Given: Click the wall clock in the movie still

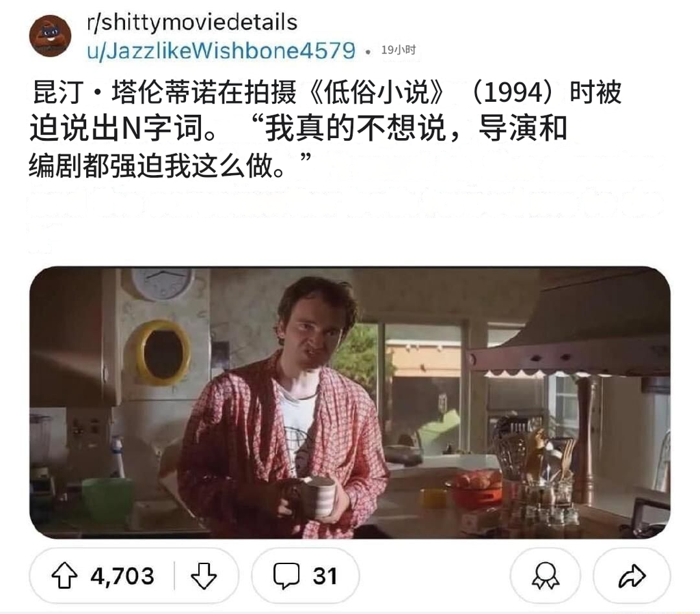Looking at the screenshot, I should pyautogui.click(x=163, y=282).
